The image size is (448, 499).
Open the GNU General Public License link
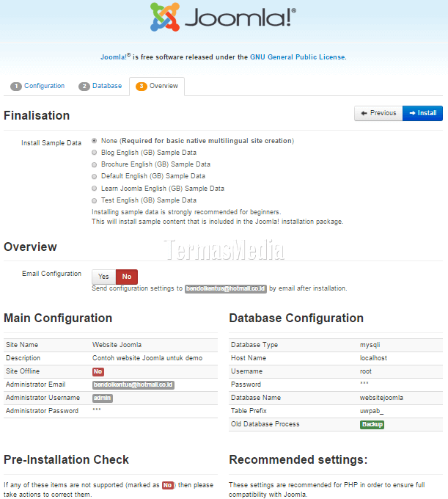[297, 57]
